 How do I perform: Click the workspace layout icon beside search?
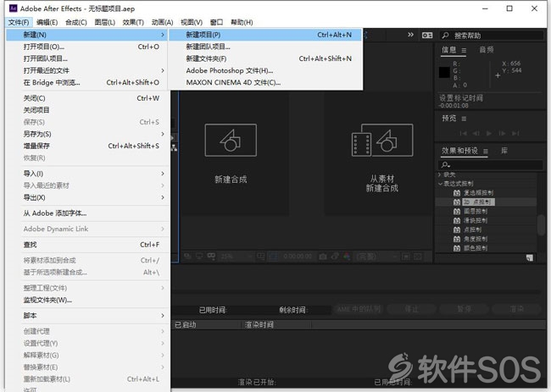click(x=427, y=35)
